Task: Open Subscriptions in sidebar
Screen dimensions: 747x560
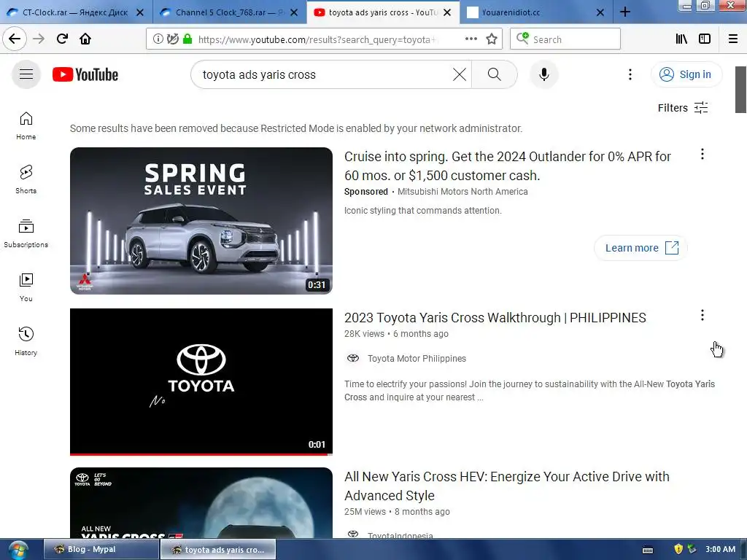Action: point(26,234)
